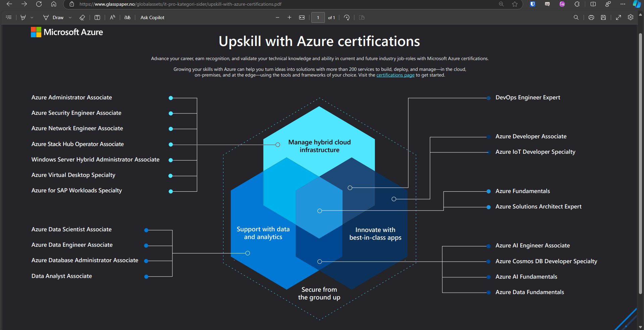Click Azure Fundamentals text
The image size is (644, 330).
pos(523,191)
